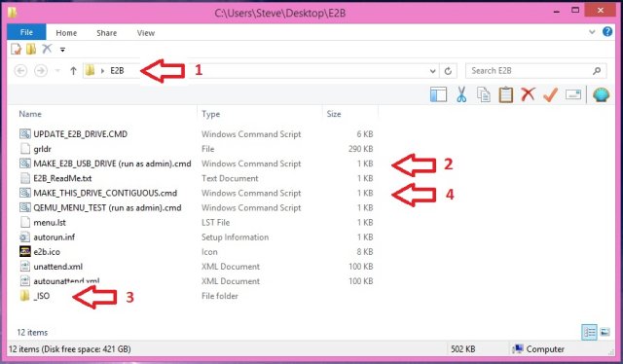Select QEMU_MENU_TEST (run as admin).cmd
The image size is (623, 364).
point(107,208)
